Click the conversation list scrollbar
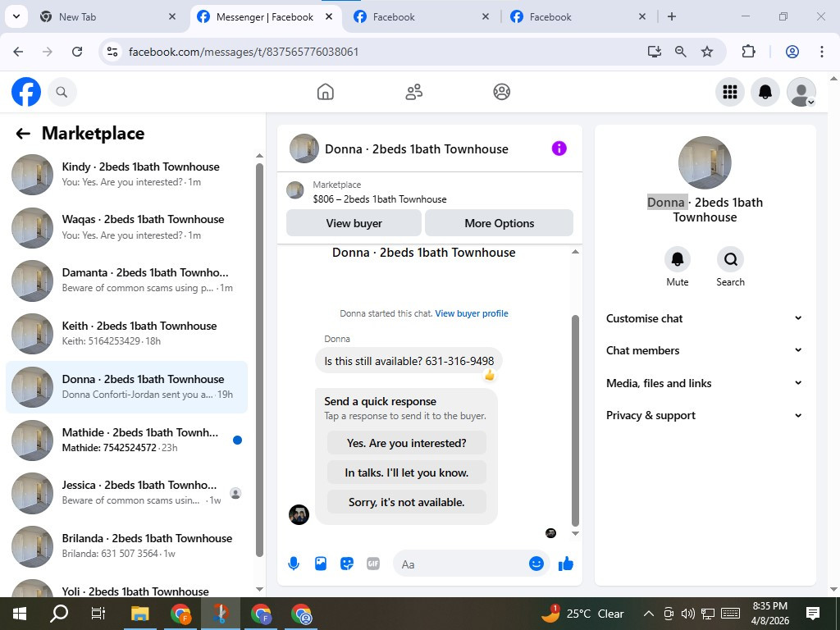This screenshot has height=630, width=840. [x=259, y=359]
